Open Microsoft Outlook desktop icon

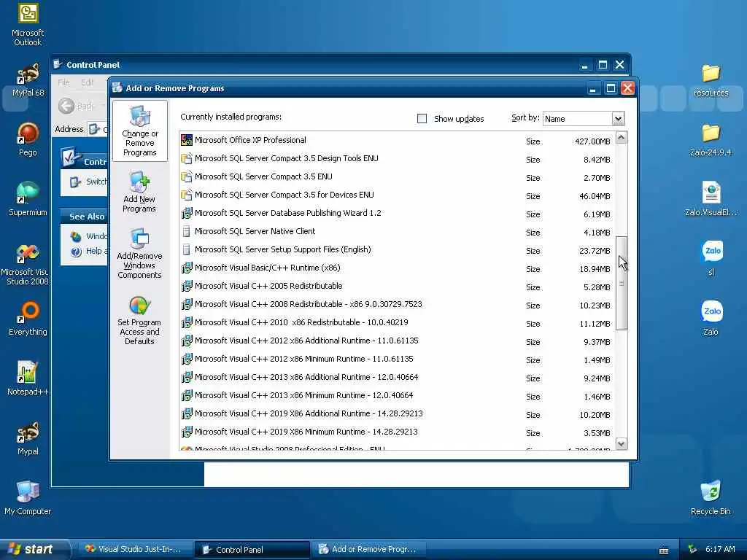28,25
